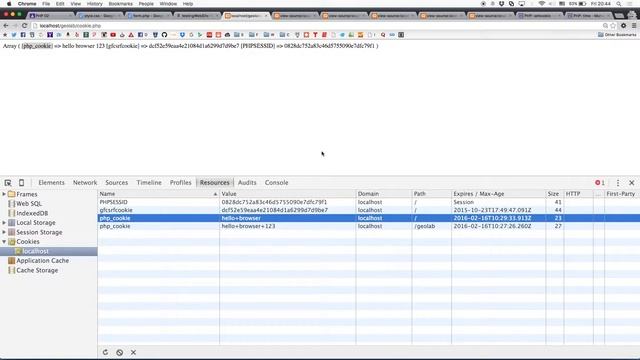Viewport: 640px width, 360px height.
Task: Click the clear all cookies icon
Action: click(119, 352)
